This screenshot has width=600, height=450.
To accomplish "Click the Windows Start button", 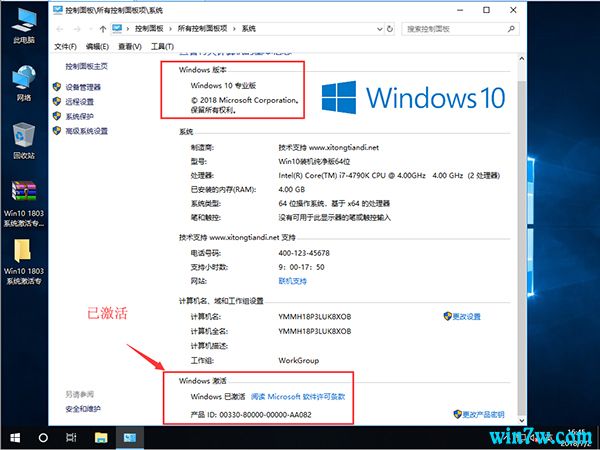I will [15, 437].
